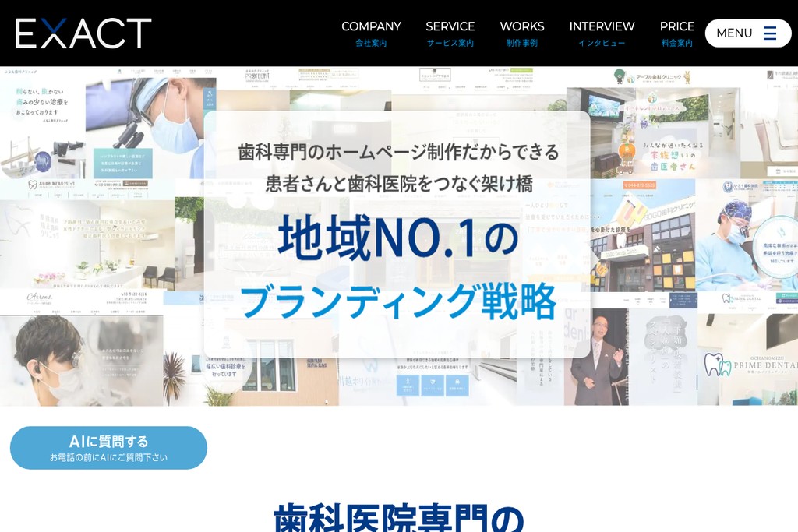Open the hamburger MENU icon
Screen dimensions: 798x532
click(x=769, y=33)
